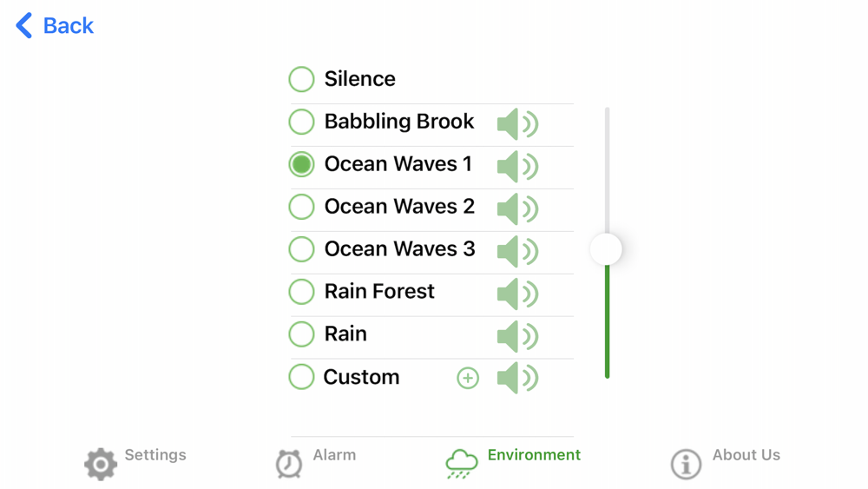Tap the speaker icon beside Rain
The image size is (868, 489).
517,337
